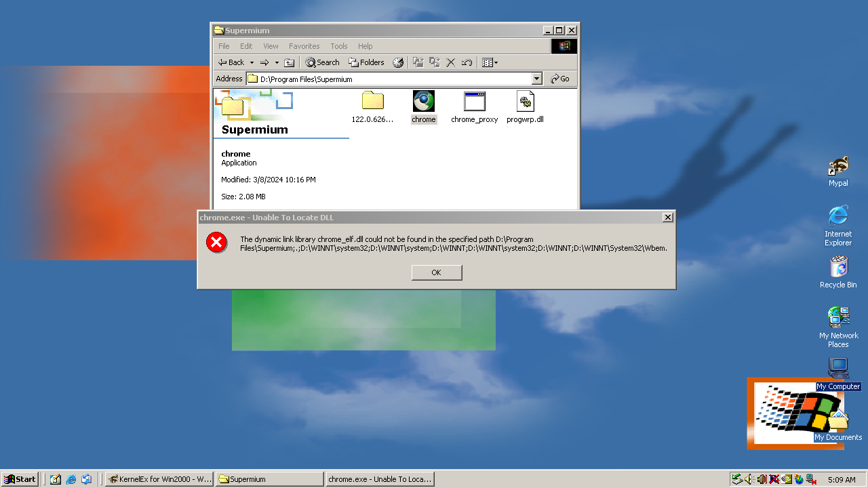Click the Go button
The image size is (868, 488).
[x=561, y=79]
